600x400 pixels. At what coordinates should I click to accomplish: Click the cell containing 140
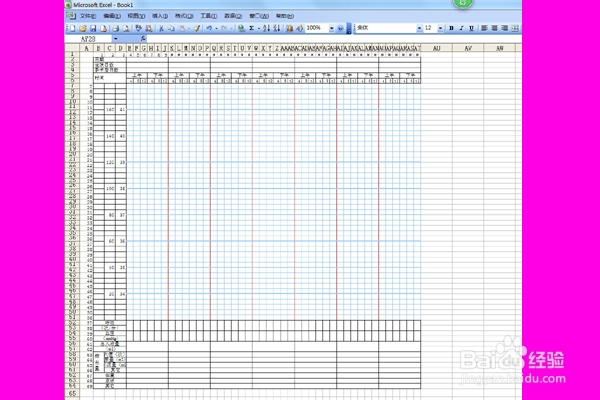pyautogui.click(x=110, y=136)
